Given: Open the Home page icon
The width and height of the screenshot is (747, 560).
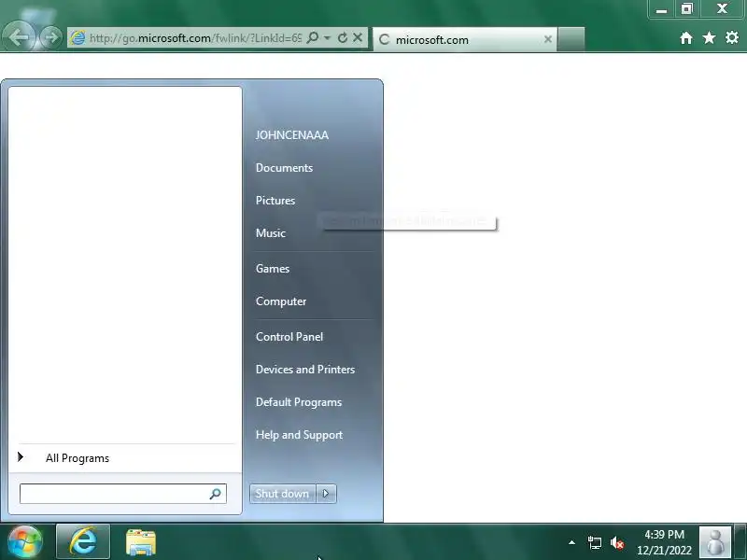Looking at the screenshot, I should point(686,37).
